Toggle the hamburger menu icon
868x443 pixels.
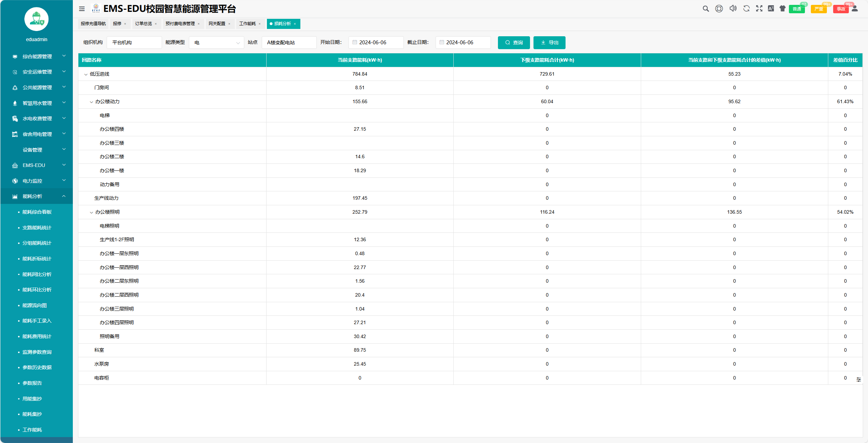[82, 9]
